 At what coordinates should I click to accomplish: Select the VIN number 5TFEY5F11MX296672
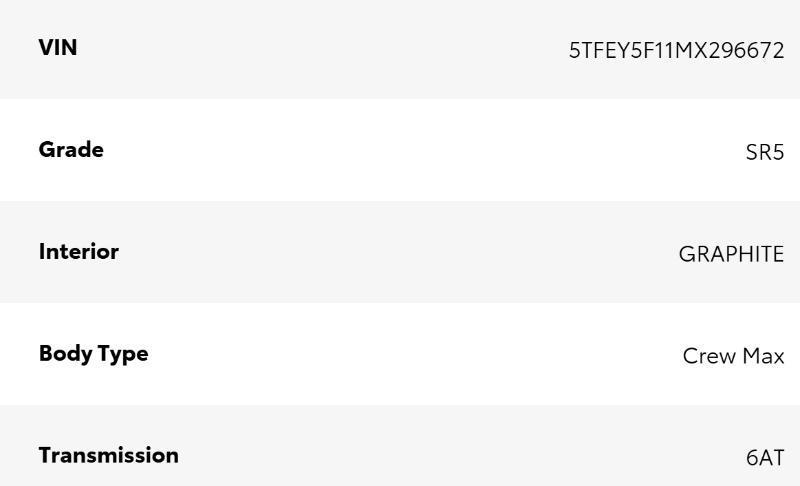[676, 51]
